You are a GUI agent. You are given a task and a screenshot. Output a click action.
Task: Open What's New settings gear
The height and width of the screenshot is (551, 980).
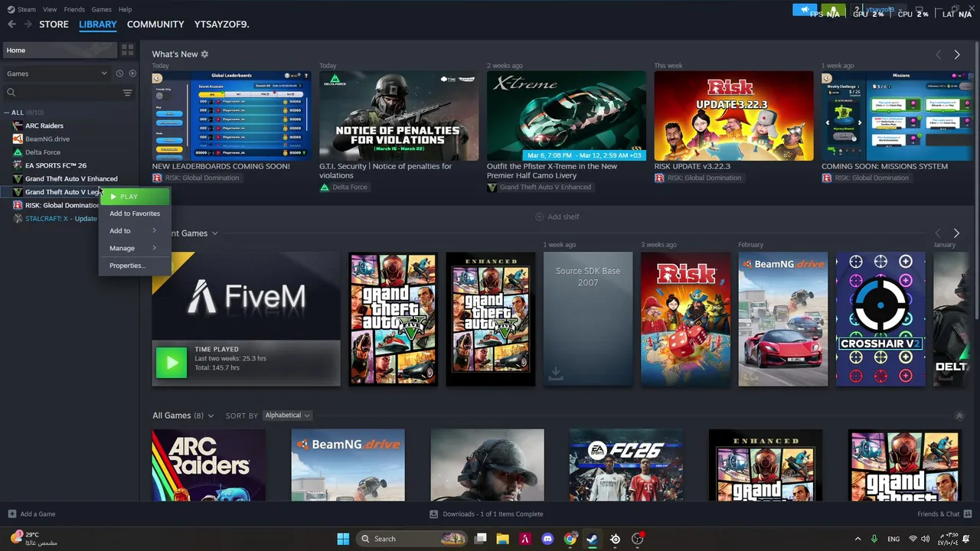point(204,54)
